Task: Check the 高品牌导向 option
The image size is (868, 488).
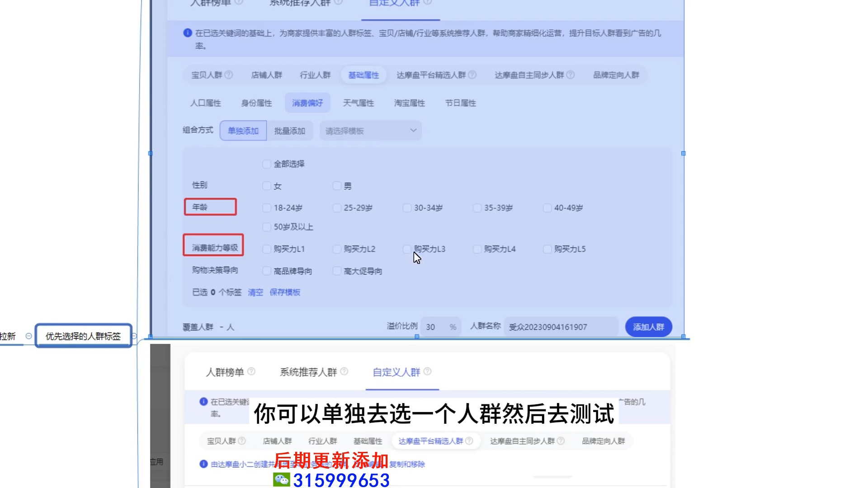Action: pos(267,271)
